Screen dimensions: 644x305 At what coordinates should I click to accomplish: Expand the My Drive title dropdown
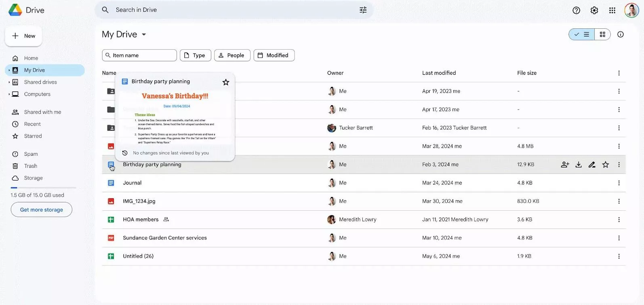(144, 34)
